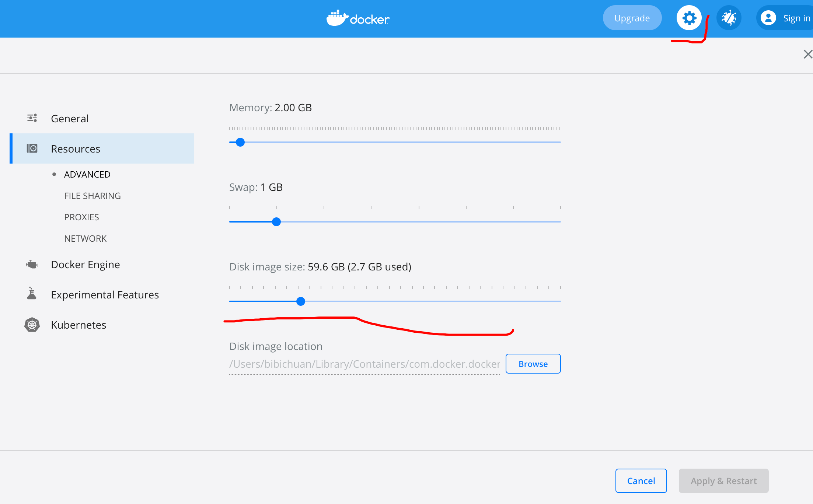Click the Experimental Features flask icon
The height and width of the screenshot is (504, 813).
(x=32, y=294)
